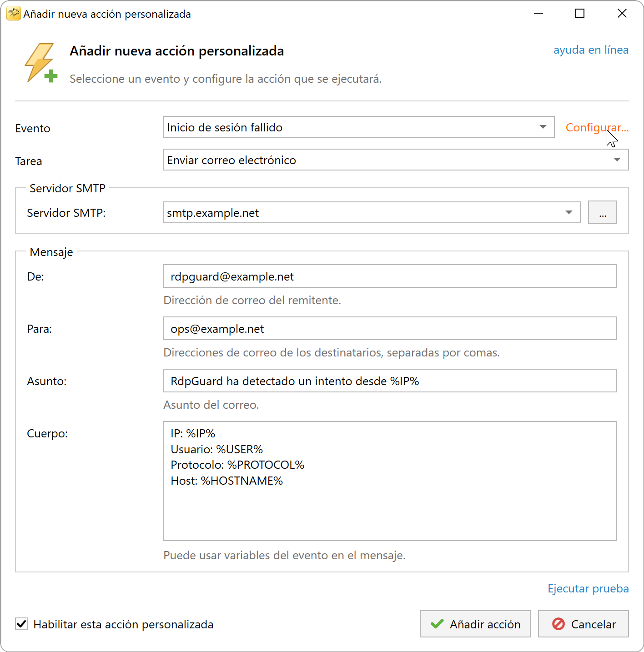Screen dimensions: 644x652
Task: Click the green checkmark on Añadir acción
Action: [437, 624]
